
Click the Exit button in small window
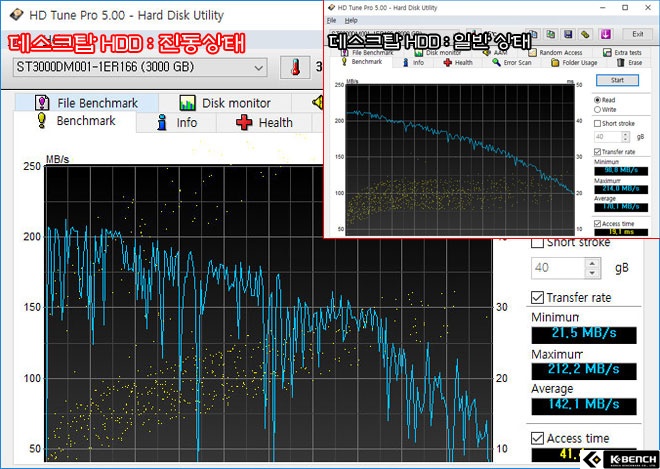point(637,34)
